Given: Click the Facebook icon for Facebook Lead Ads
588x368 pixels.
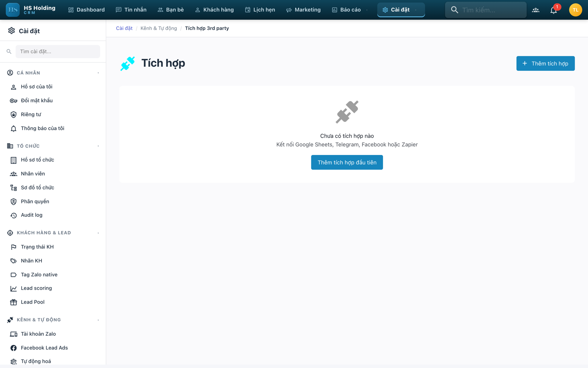Looking at the screenshot, I should (x=14, y=348).
